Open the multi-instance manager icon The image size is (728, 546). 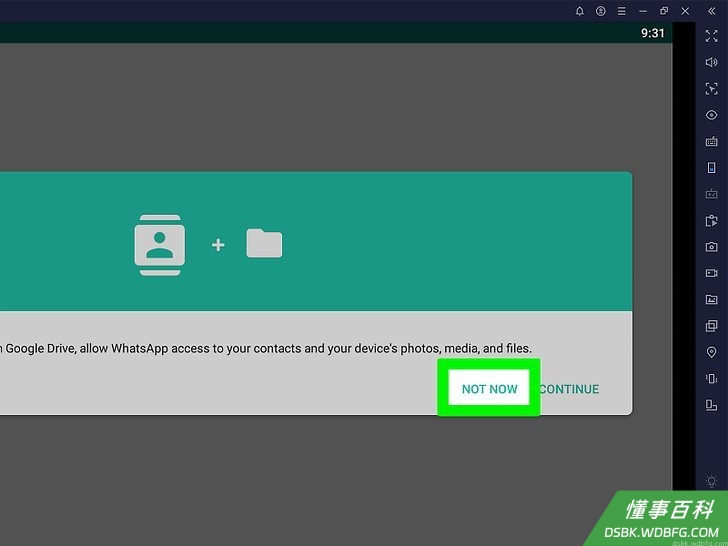click(711, 326)
